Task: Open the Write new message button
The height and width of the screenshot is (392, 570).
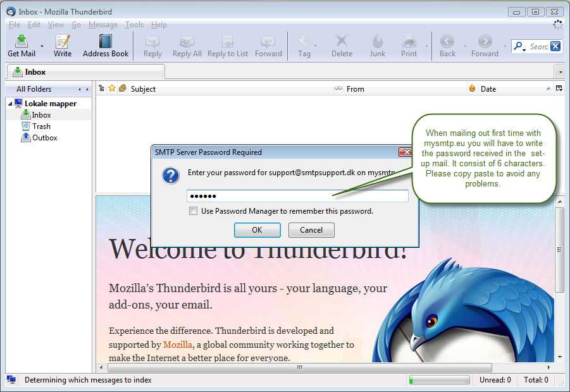Action: coord(63,46)
